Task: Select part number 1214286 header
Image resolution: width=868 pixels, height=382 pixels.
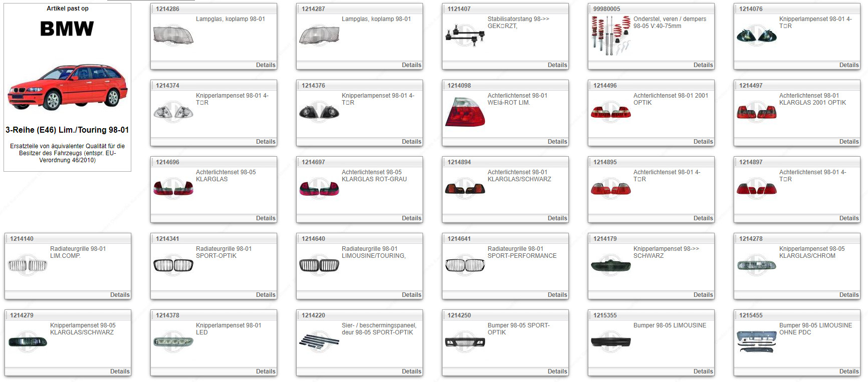Action: pyautogui.click(x=167, y=9)
